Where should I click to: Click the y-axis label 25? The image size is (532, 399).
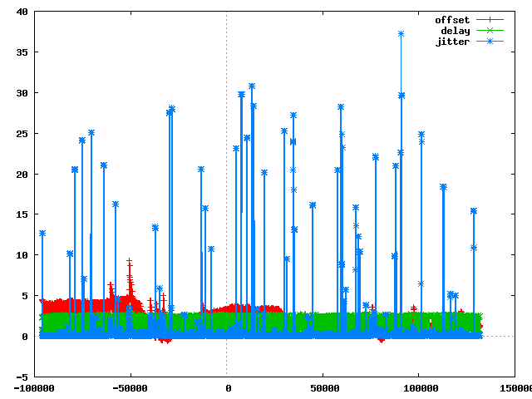point(22,134)
